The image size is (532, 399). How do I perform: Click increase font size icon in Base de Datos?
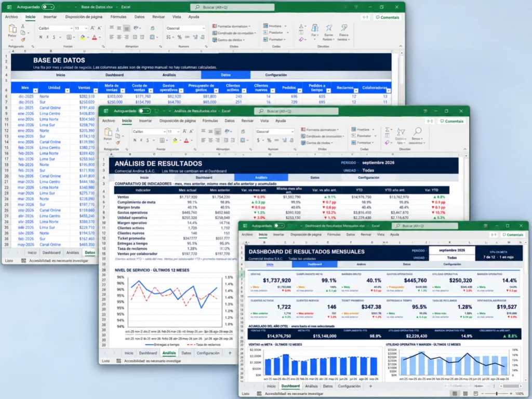(92, 28)
